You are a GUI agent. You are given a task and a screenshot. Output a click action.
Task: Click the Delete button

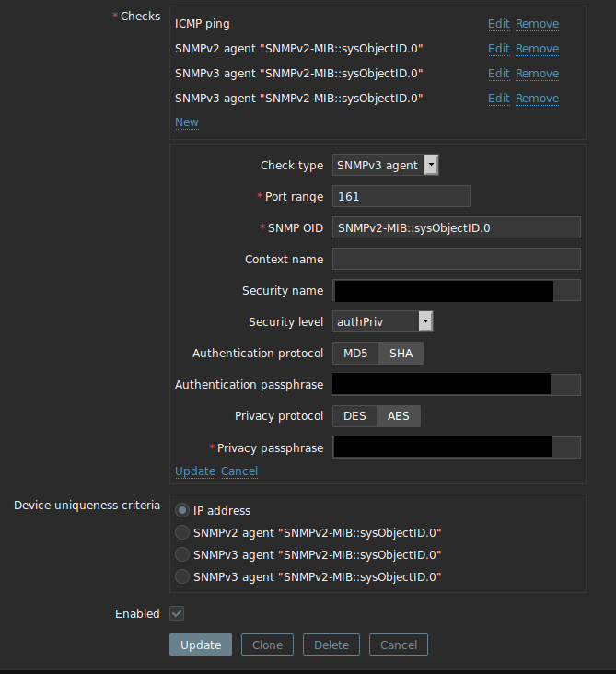tap(331, 645)
